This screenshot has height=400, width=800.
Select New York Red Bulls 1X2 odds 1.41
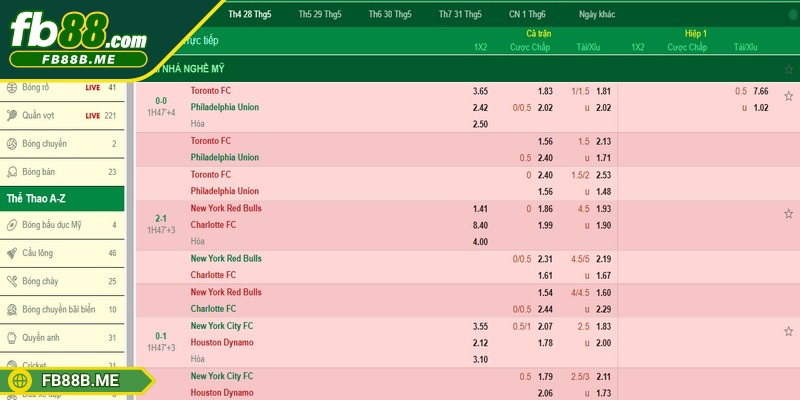pos(480,209)
